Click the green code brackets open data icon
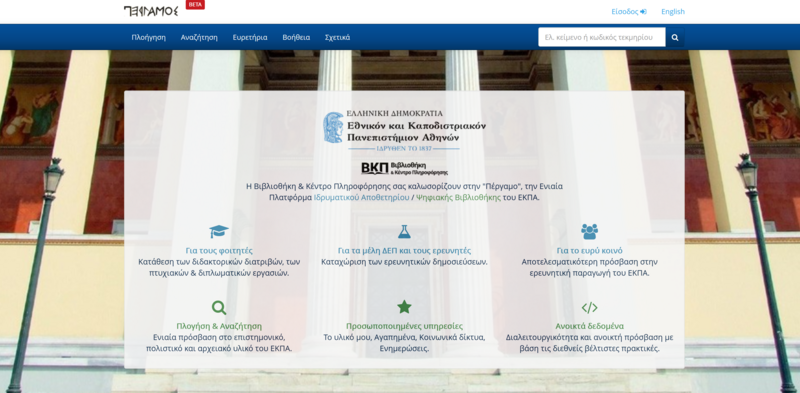 click(589, 307)
